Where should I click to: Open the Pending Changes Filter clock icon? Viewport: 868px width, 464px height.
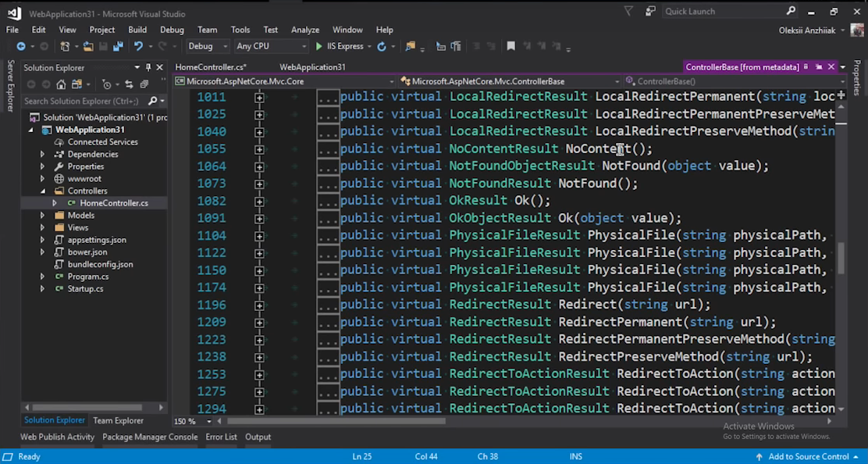(x=107, y=84)
